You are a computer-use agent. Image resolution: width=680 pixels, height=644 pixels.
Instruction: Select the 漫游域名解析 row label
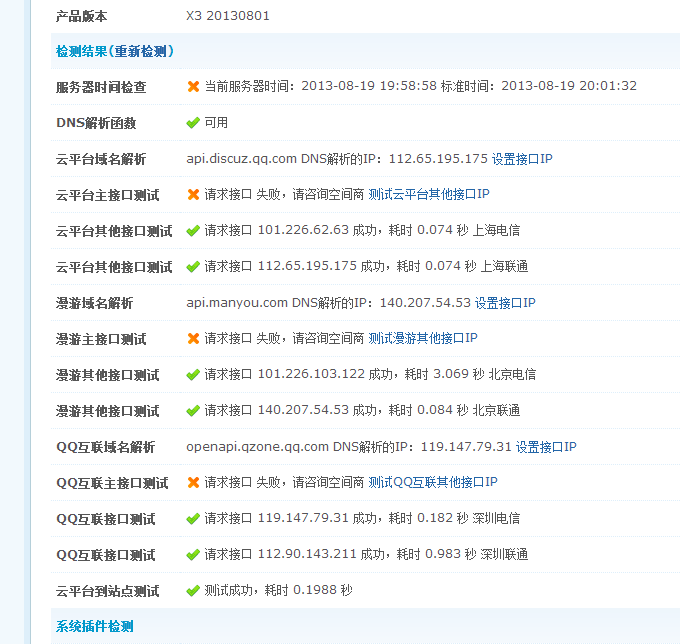click(95, 303)
